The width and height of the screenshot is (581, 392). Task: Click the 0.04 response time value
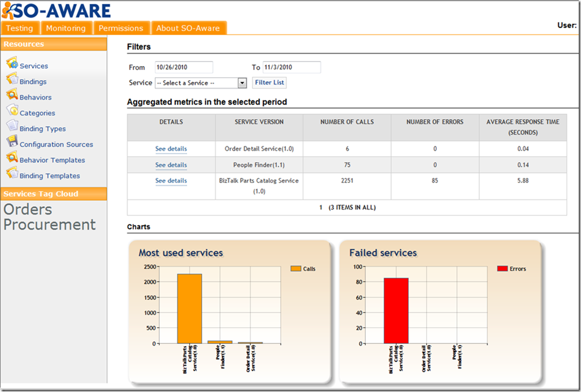(523, 149)
